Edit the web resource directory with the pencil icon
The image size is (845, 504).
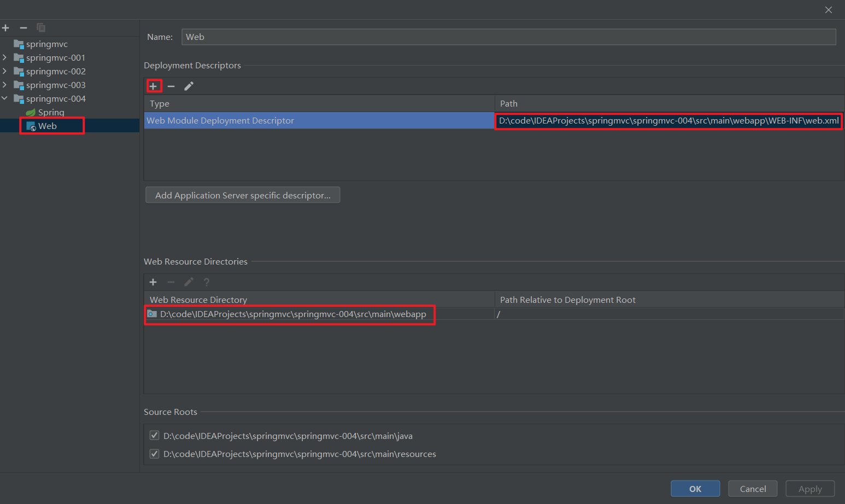click(x=189, y=282)
